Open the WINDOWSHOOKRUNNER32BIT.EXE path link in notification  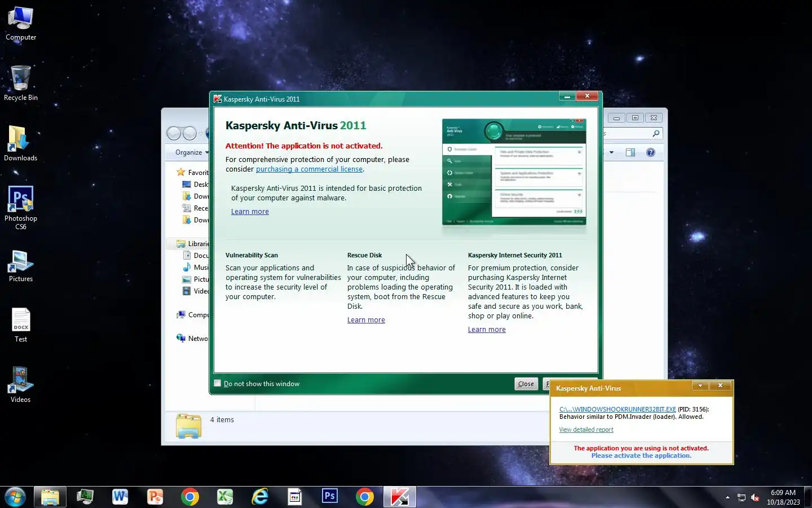tap(617, 409)
